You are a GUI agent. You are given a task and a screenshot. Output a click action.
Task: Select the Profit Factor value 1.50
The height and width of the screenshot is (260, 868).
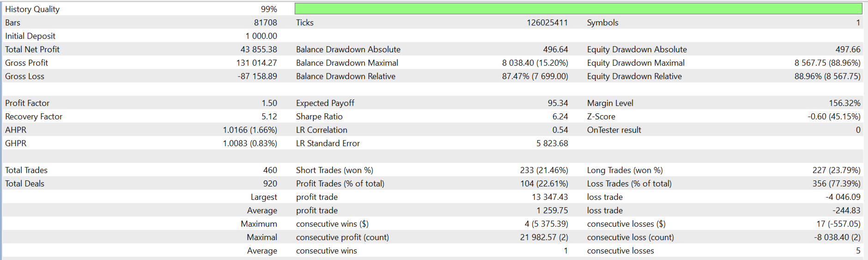click(269, 103)
